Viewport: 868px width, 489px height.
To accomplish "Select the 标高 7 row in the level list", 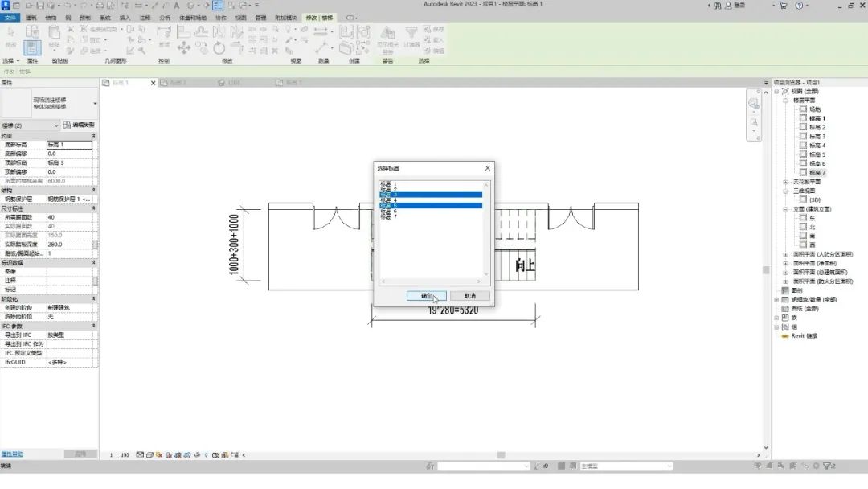I will pos(431,216).
